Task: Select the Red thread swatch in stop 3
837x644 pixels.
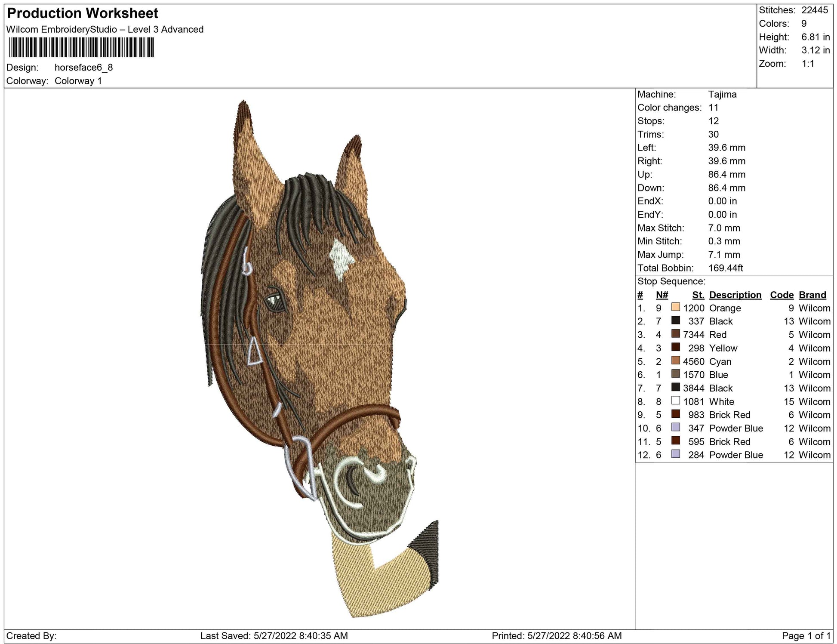Action: [x=675, y=334]
